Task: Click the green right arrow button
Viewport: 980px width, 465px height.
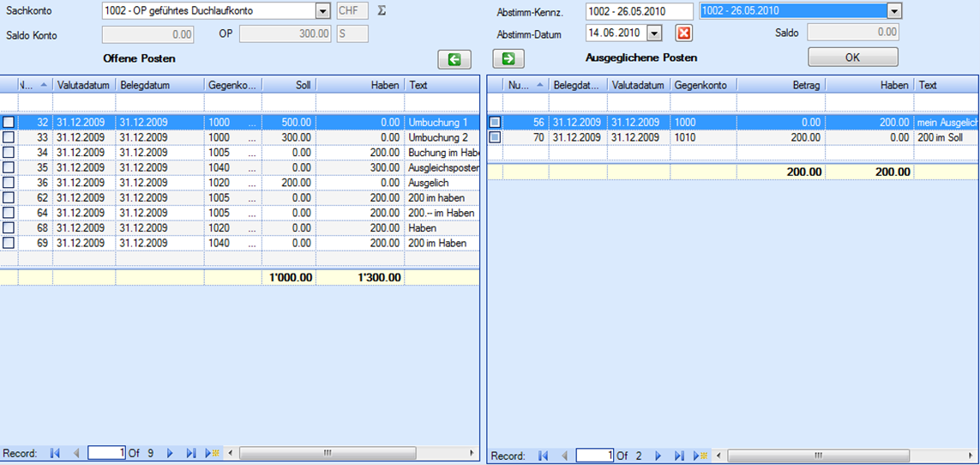Action: tap(508, 58)
